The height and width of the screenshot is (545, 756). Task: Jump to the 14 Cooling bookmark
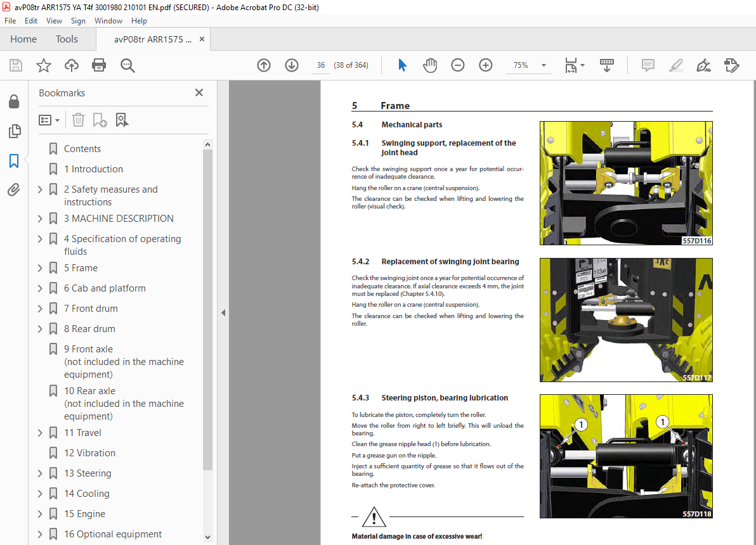pos(87,494)
